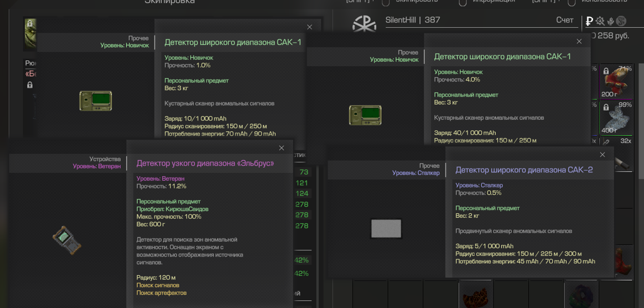644x308 pixels.
Task: Click the 258 руб. balance
Action: click(x=610, y=36)
